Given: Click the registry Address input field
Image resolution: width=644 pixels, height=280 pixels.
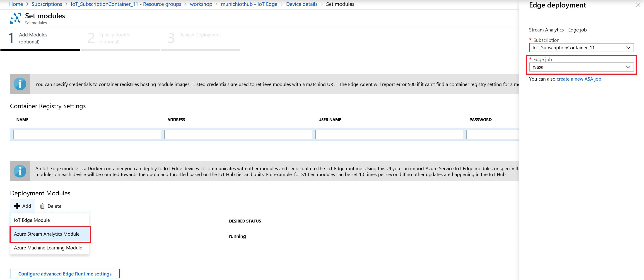Looking at the screenshot, I should coord(238,135).
